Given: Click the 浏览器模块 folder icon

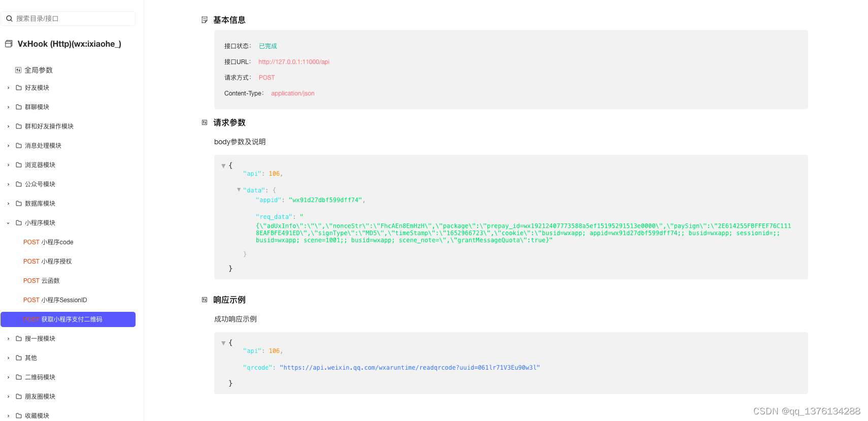Looking at the screenshot, I should tap(19, 165).
